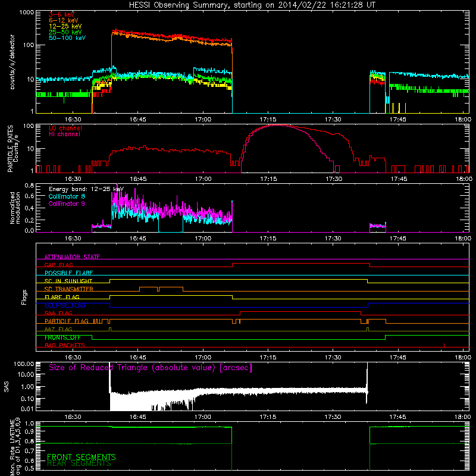Image resolution: width=476 pixels, height=476 pixels.
Task: Select the LO channel legend label
Action: pos(65,128)
